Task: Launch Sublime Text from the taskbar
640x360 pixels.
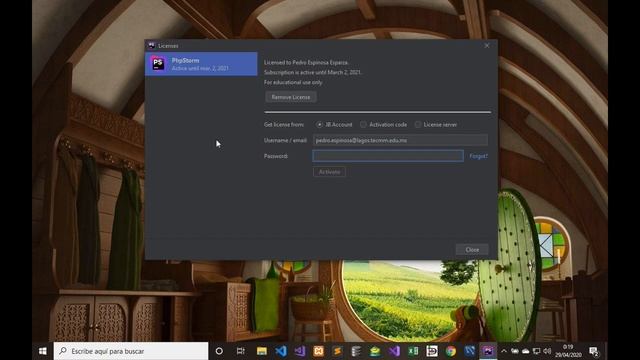Action: point(338,351)
